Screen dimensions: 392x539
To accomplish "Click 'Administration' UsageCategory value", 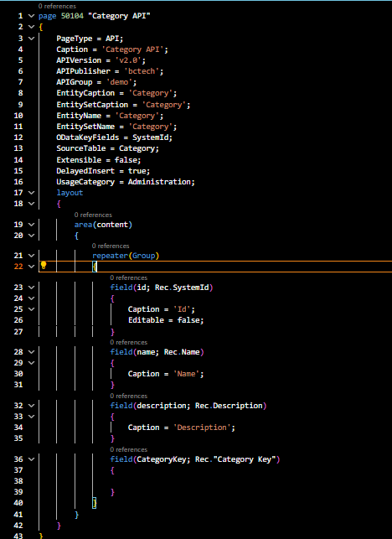I will click(159, 182).
